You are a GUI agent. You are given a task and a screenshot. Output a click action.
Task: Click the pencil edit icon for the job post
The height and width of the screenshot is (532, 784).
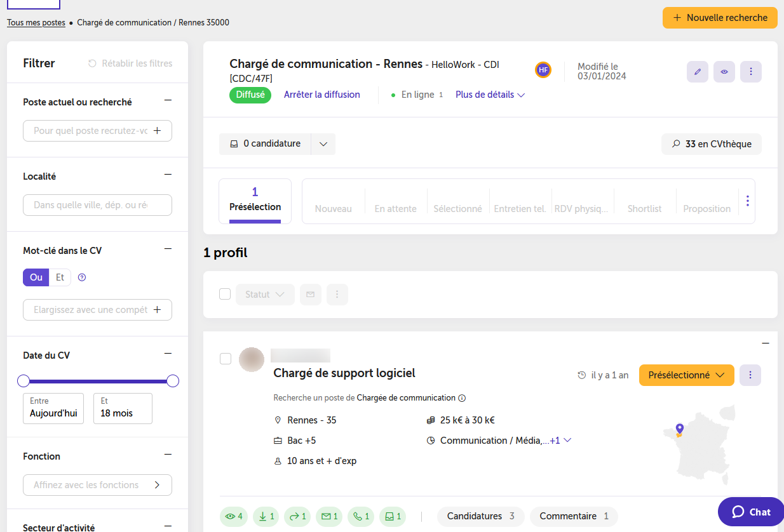pos(698,72)
